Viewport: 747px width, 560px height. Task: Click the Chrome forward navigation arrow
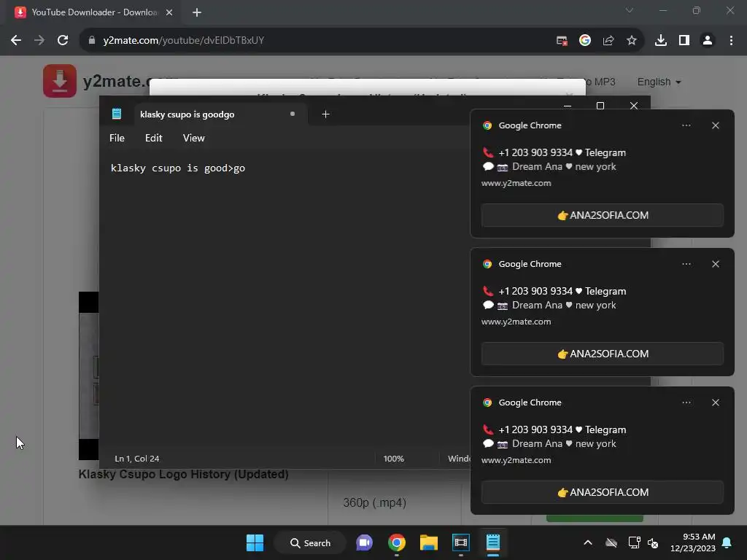pyautogui.click(x=39, y=41)
